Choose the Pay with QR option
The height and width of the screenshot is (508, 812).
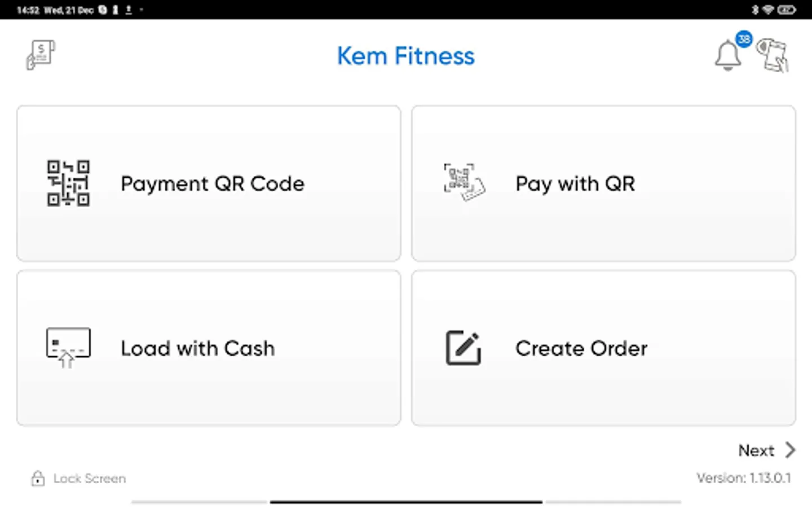575,184
